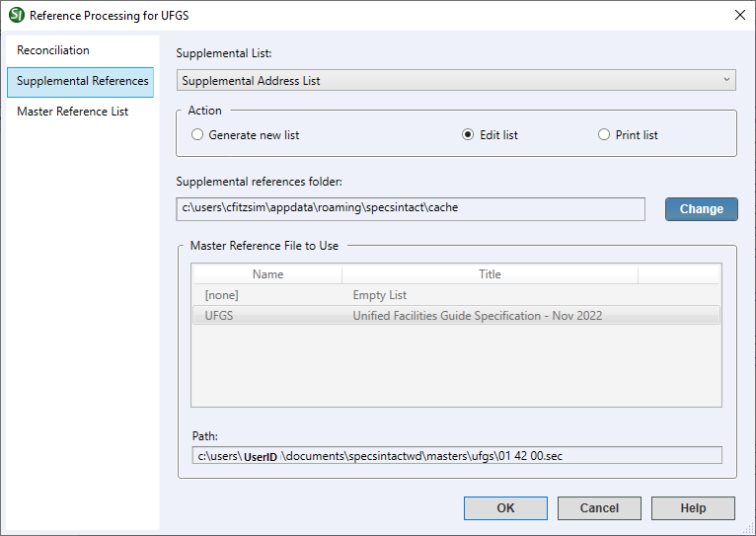Image resolution: width=756 pixels, height=536 pixels.
Task: Sort by the Title column header
Action: tap(490, 274)
